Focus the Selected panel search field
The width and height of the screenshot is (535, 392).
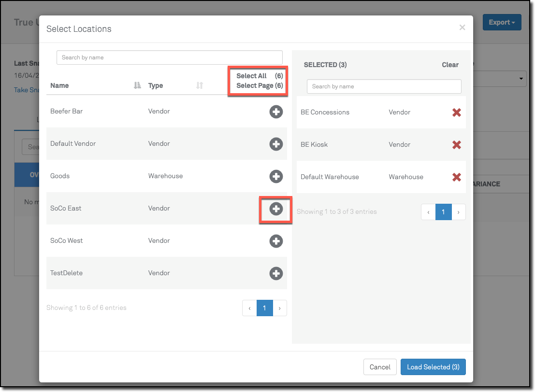[384, 86]
